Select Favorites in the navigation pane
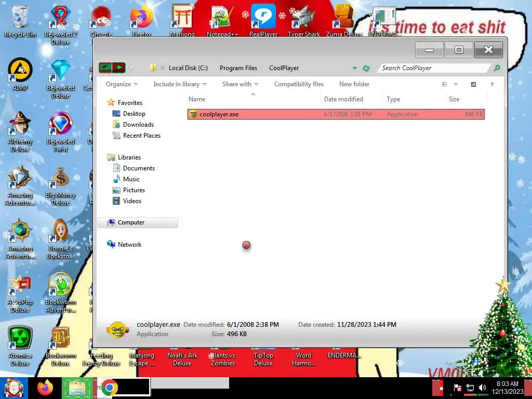 (x=125, y=102)
